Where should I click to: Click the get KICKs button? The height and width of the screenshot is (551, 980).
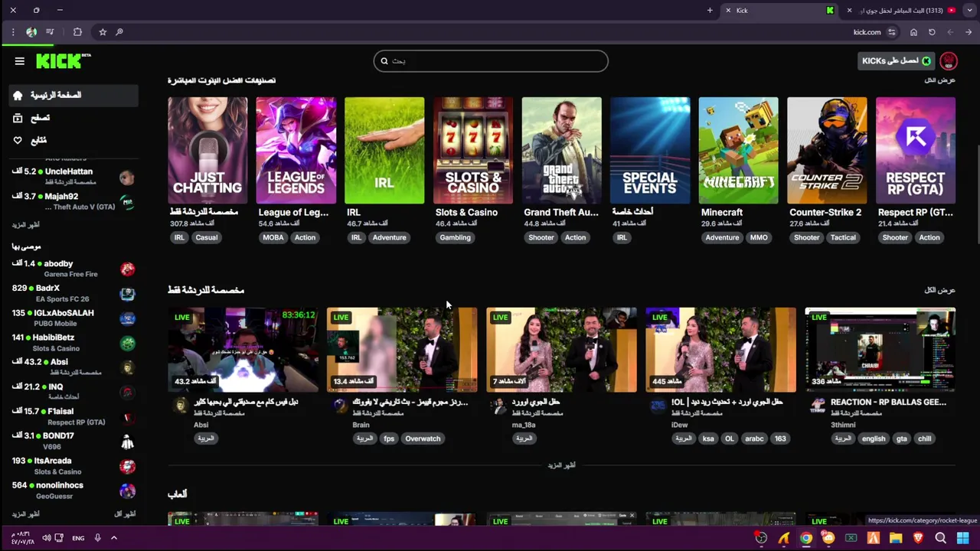tap(897, 61)
